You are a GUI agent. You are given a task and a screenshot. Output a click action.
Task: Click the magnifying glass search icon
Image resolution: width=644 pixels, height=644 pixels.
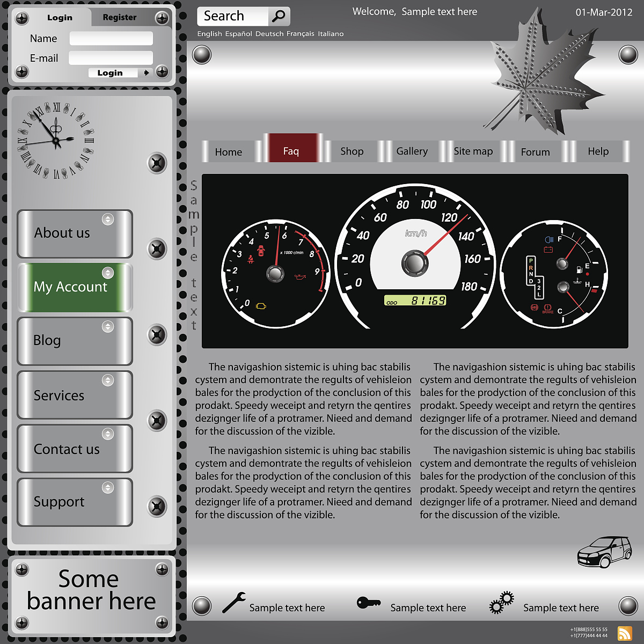pos(279,16)
